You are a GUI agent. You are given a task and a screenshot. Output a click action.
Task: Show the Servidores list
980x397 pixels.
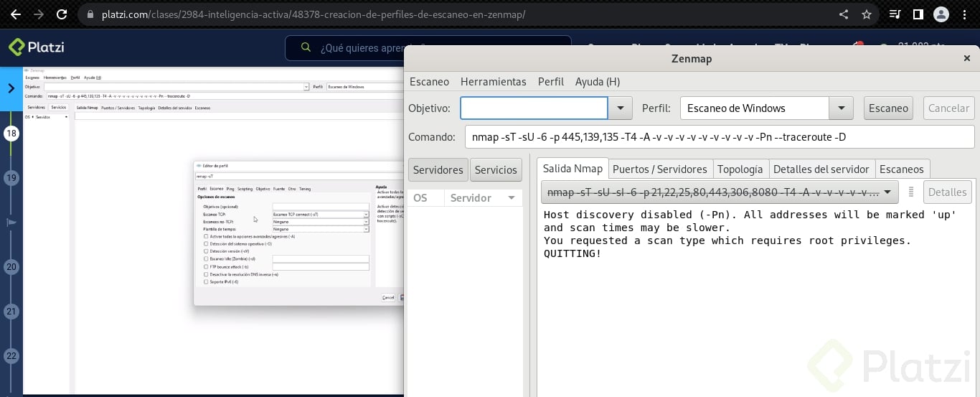pyautogui.click(x=438, y=170)
